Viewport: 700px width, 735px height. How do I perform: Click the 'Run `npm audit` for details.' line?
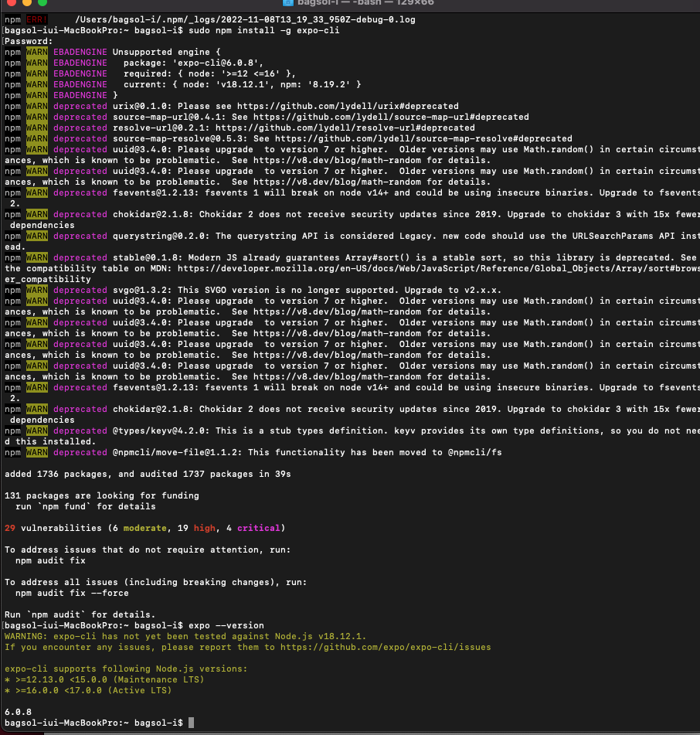tap(80, 614)
